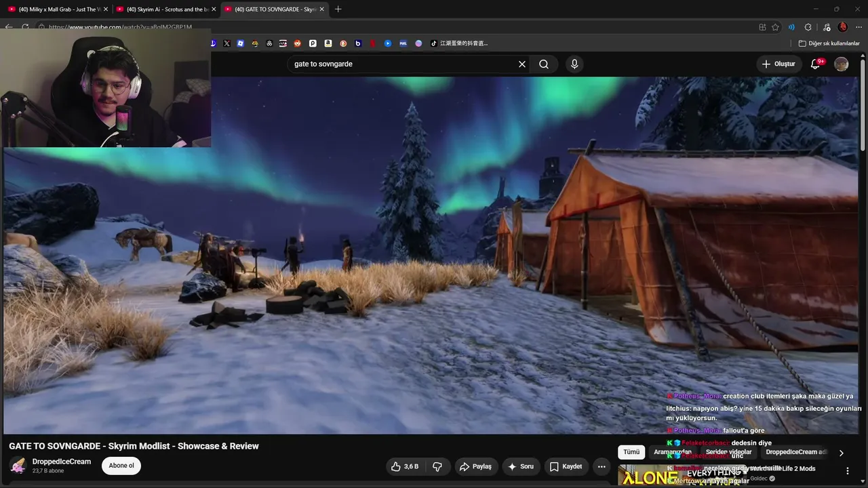Select the 'Aramanızdan' filter chip
This screenshot has height=488, width=868.
pos(673,452)
